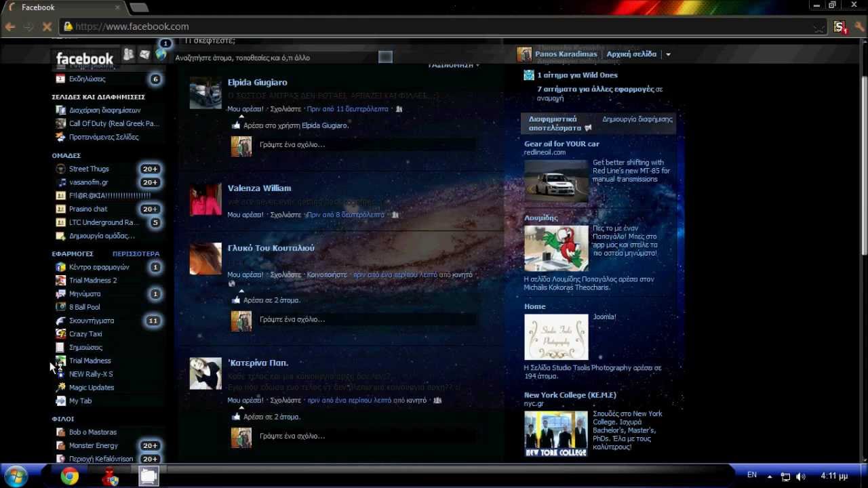Open the Windows Start orb
Screen dimensions: 868x488
coord(15,476)
